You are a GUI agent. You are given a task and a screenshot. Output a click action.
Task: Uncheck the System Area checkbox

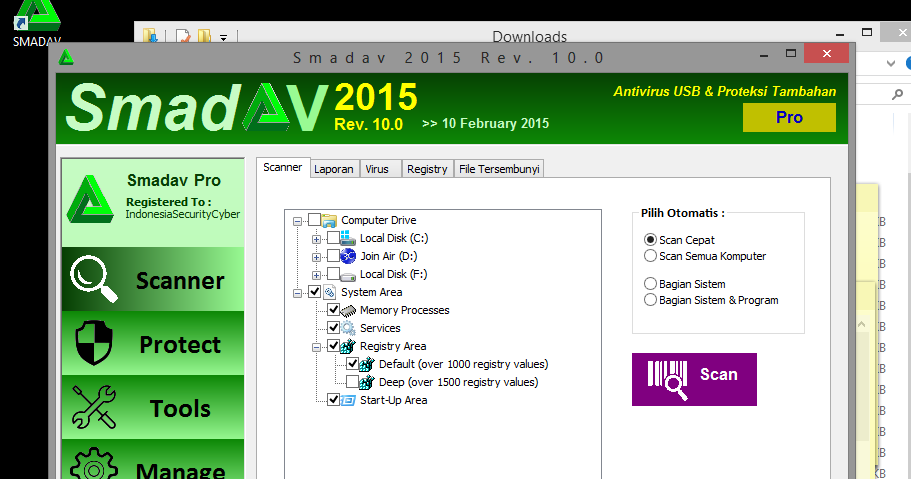click(x=314, y=292)
